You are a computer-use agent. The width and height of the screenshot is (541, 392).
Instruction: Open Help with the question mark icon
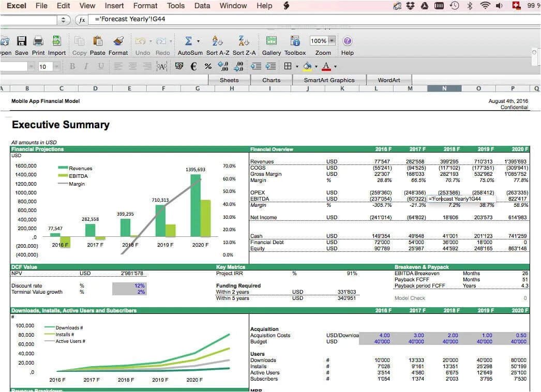pos(348,41)
